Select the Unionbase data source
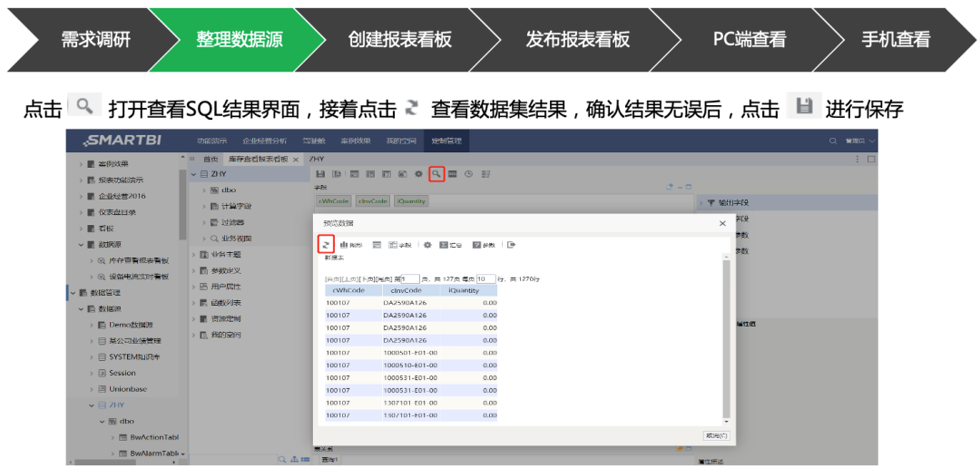 pos(128,389)
